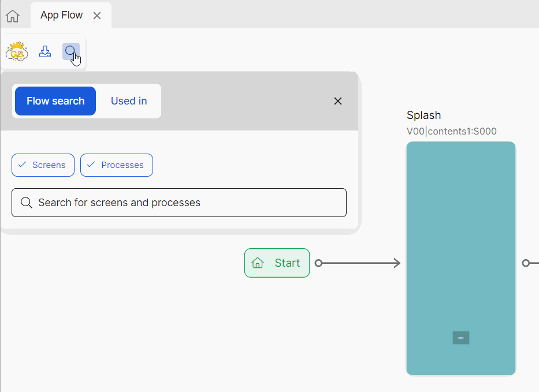Click the Home icon in the tab bar
The width and height of the screenshot is (539, 392).
pyautogui.click(x=12, y=16)
